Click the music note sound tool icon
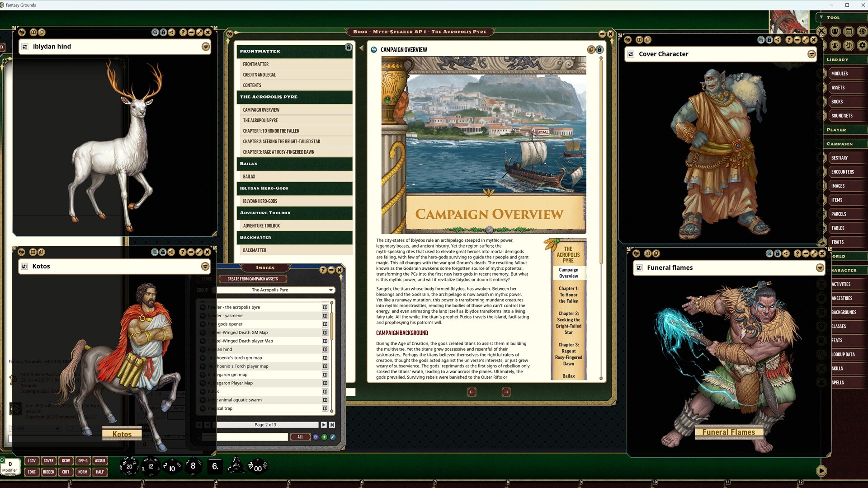 (849, 45)
